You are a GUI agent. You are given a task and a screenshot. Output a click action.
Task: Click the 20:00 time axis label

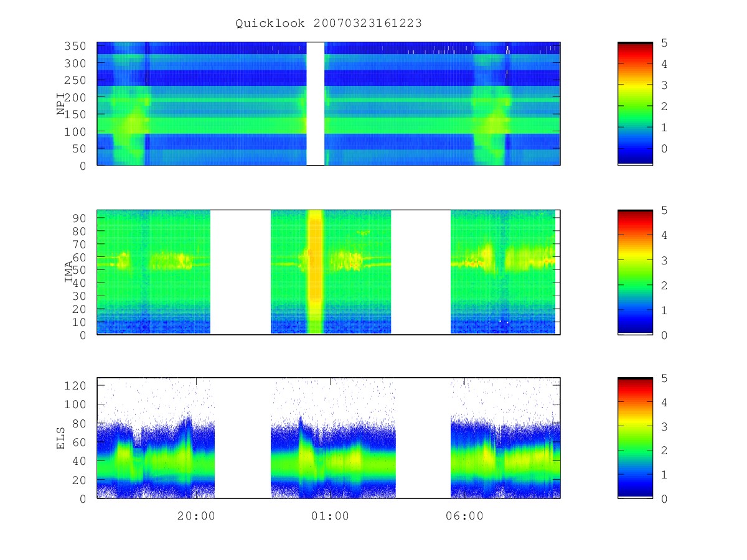point(196,516)
